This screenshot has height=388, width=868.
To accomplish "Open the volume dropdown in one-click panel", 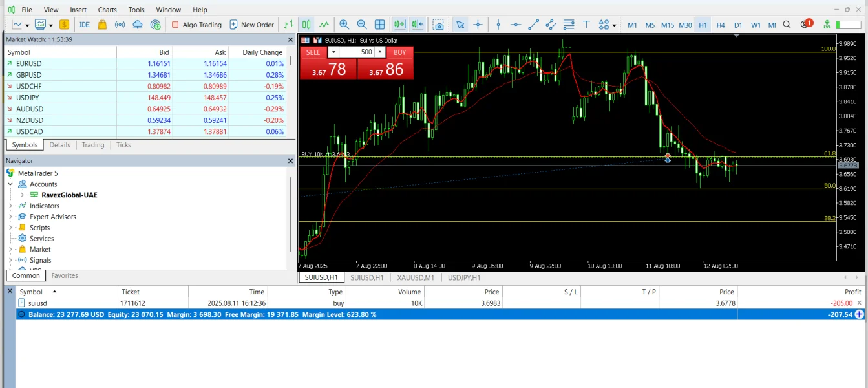I will [333, 52].
